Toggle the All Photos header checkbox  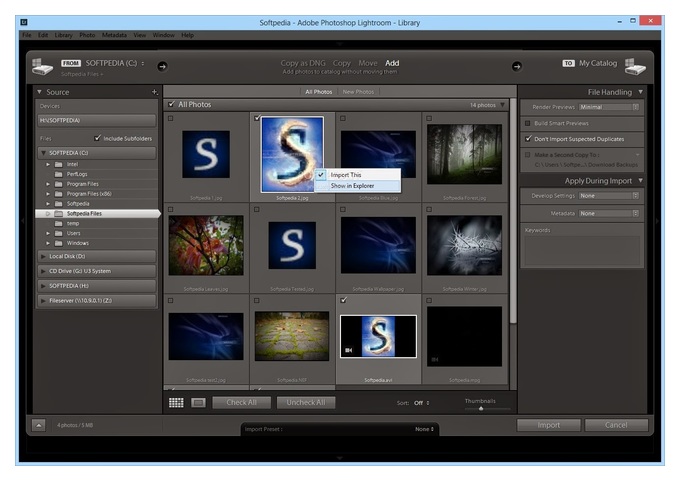(x=171, y=104)
